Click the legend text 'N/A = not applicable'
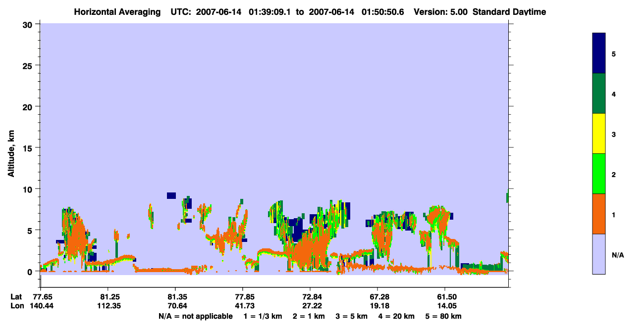This screenshot has width=644, height=330. click(195, 316)
